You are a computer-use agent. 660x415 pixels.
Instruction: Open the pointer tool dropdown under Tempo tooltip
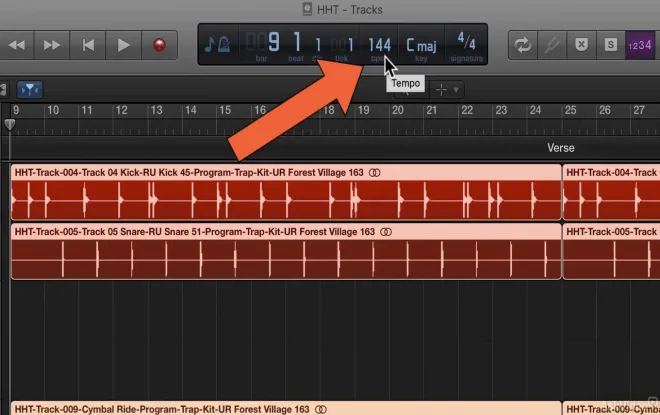[x=447, y=89]
